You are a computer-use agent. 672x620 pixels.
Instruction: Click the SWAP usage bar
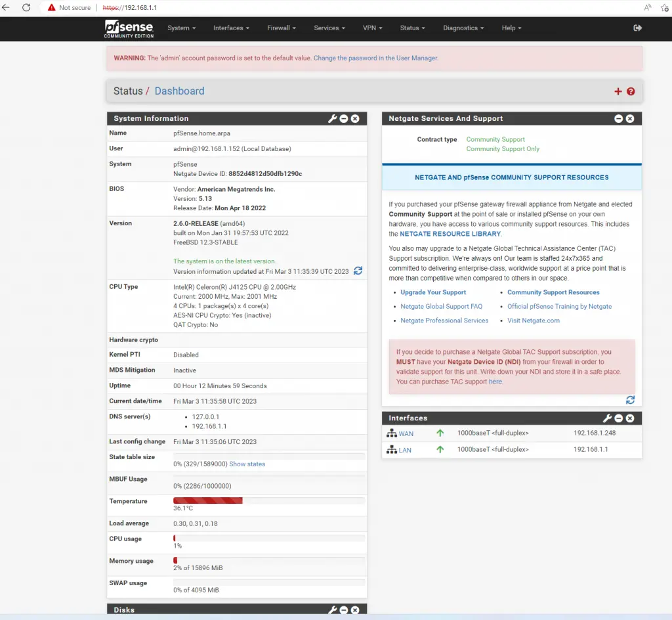pyautogui.click(x=269, y=583)
